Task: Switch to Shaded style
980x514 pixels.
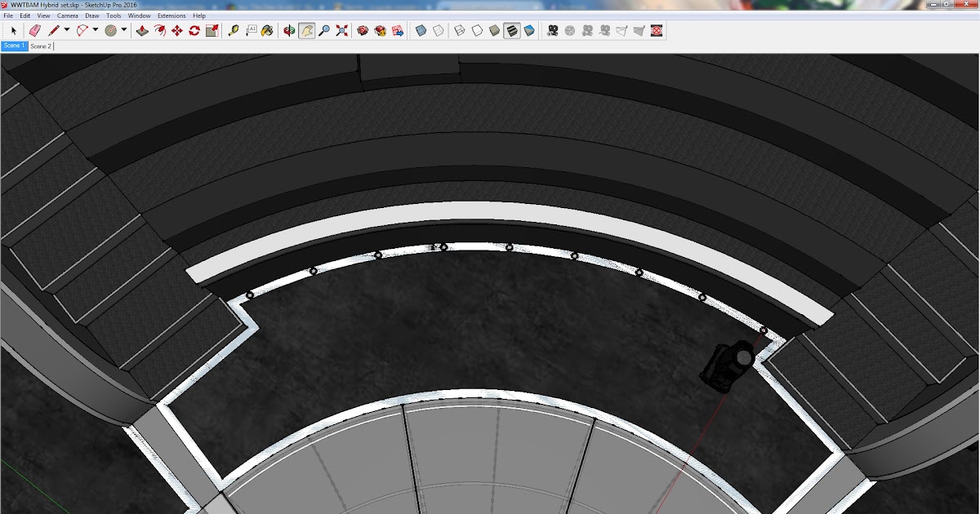Action: 495,31
